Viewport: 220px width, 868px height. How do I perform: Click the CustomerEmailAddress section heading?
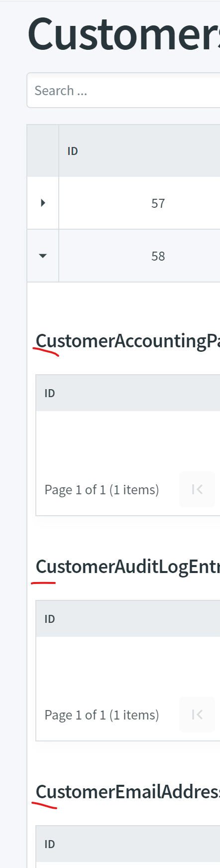[x=128, y=792]
